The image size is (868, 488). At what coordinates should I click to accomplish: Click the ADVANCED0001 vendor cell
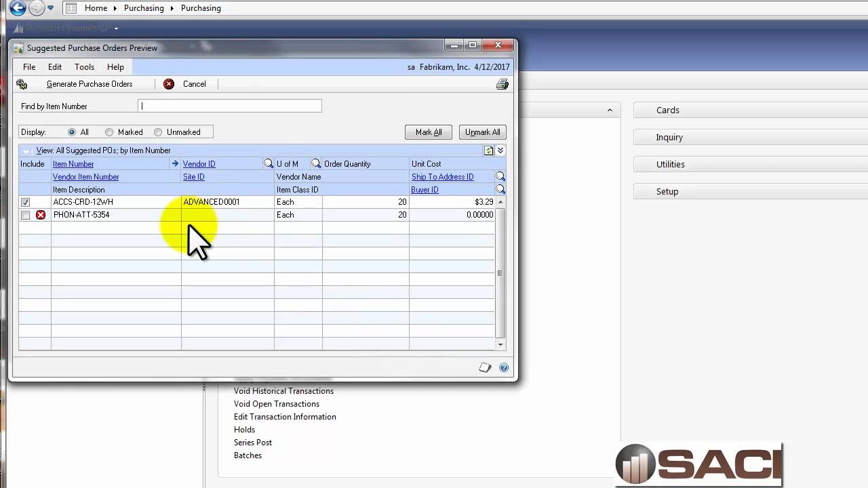[228, 202]
